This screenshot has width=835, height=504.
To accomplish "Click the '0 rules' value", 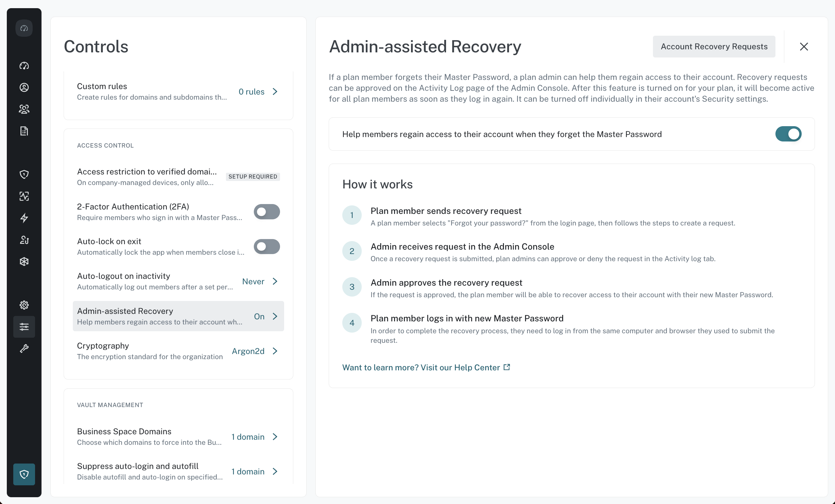I will [251, 92].
